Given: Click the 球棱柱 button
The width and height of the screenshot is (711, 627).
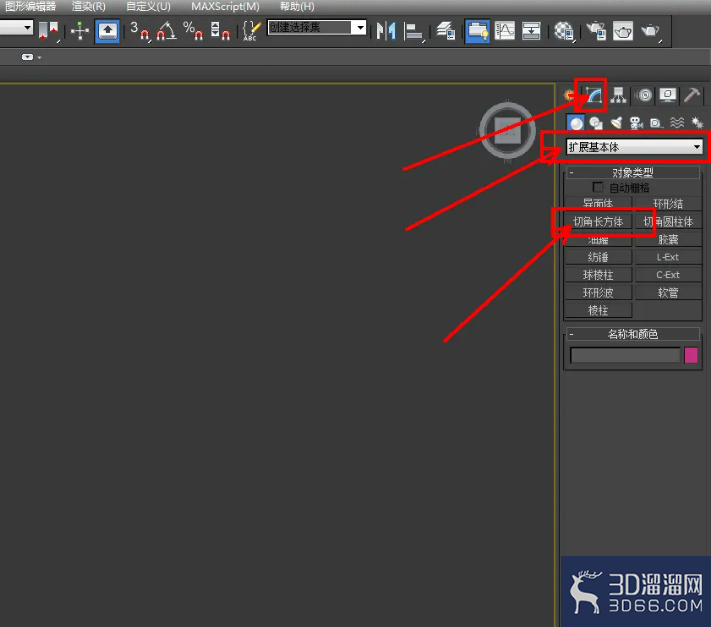Looking at the screenshot, I should click(598, 275).
